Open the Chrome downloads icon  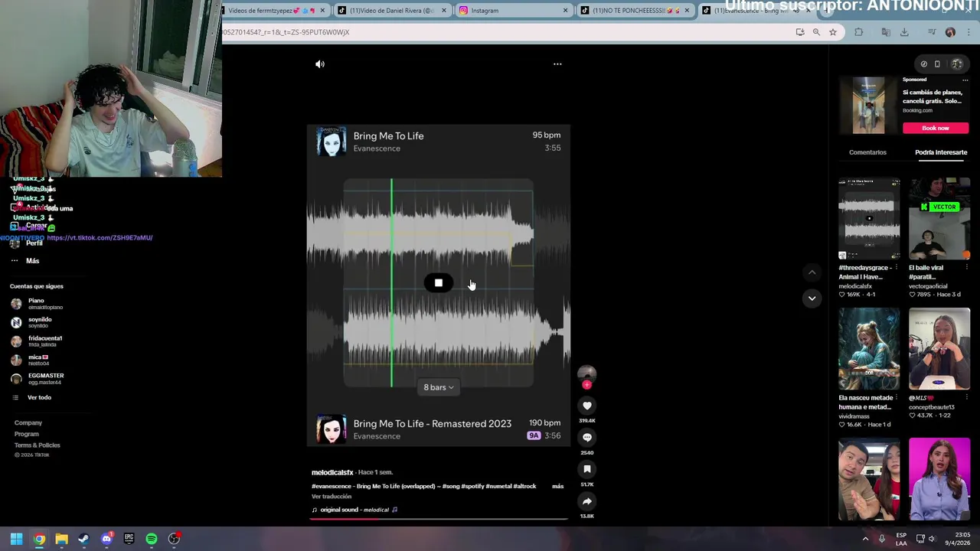click(904, 32)
